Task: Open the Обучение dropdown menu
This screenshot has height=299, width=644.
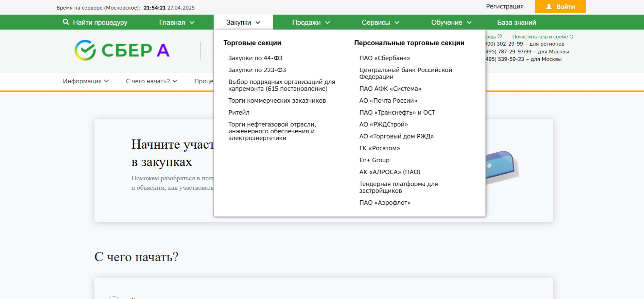Action: tap(451, 22)
